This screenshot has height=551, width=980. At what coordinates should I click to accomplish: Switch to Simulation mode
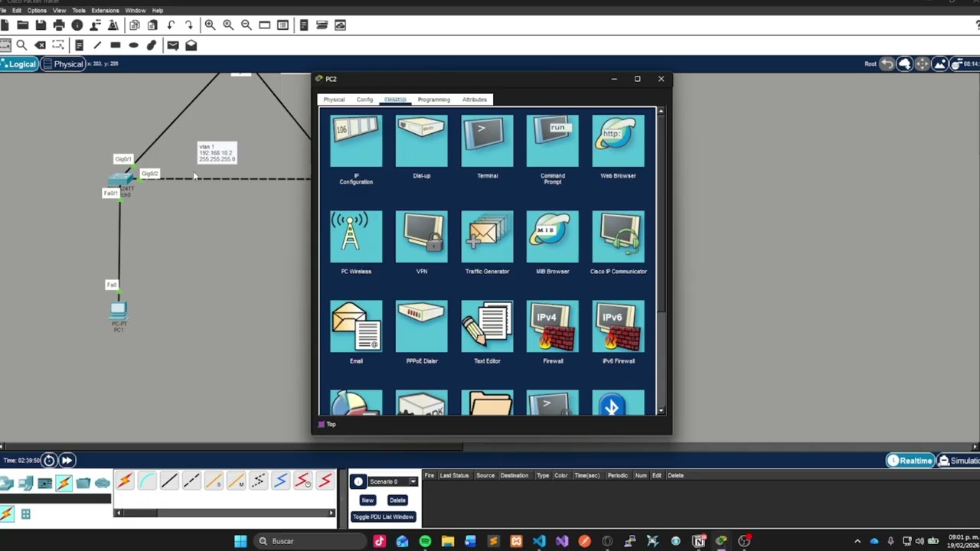tap(959, 461)
